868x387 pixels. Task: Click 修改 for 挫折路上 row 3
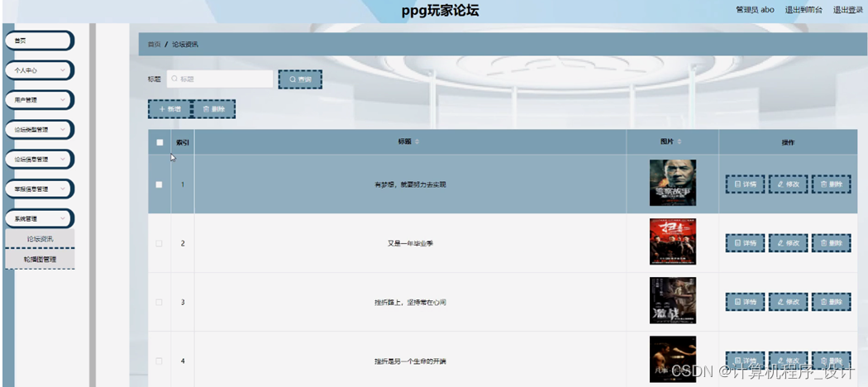coord(789,302)
